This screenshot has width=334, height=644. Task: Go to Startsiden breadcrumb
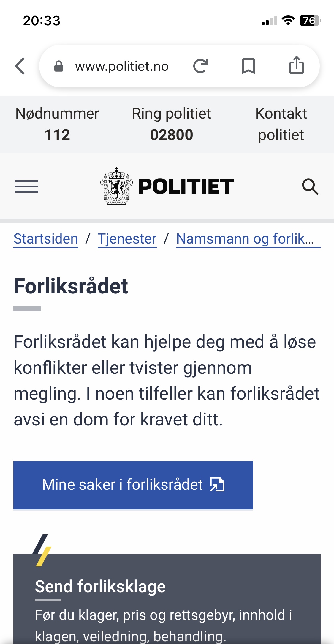pyautogui.click(x=46, y=239)
